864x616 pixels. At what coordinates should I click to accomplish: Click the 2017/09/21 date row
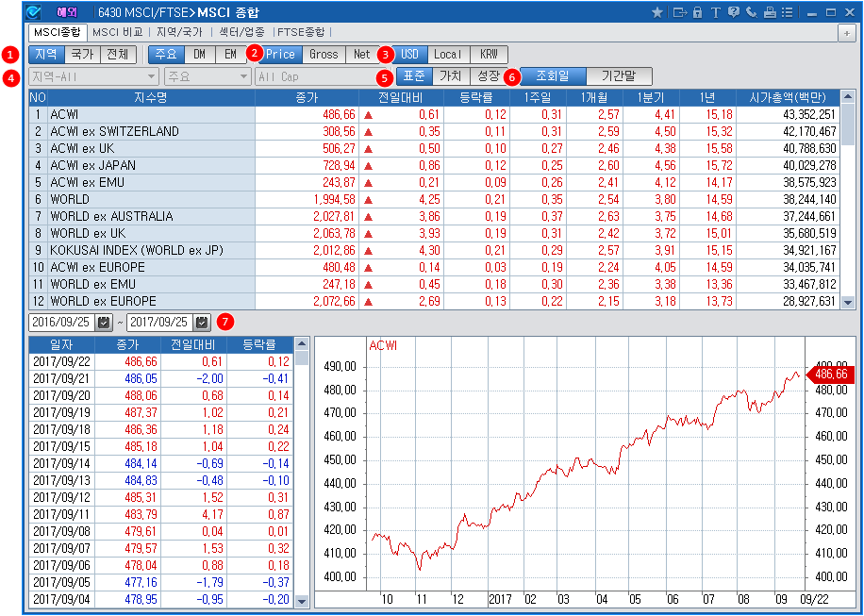[161, 378]
